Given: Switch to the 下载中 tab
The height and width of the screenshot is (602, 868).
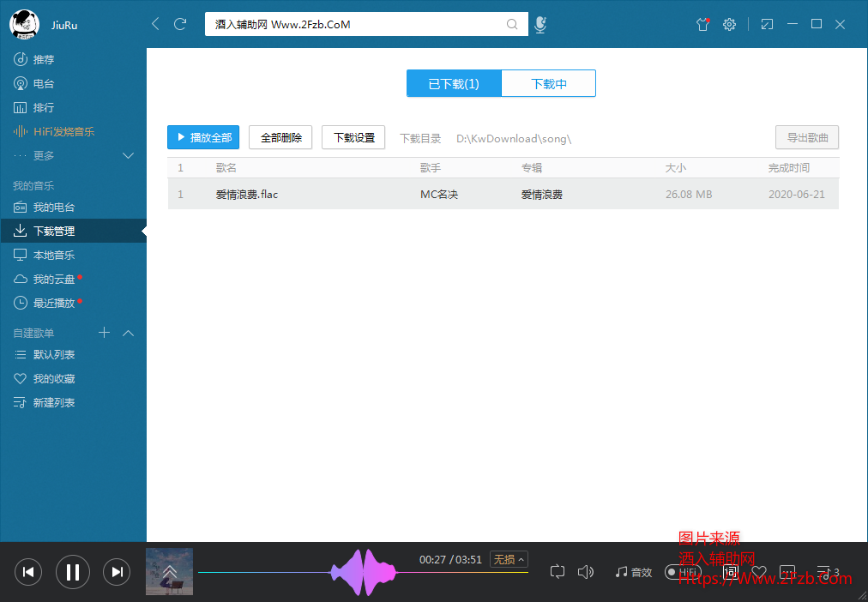Looking at the screenshot, I should click(548, 84).
